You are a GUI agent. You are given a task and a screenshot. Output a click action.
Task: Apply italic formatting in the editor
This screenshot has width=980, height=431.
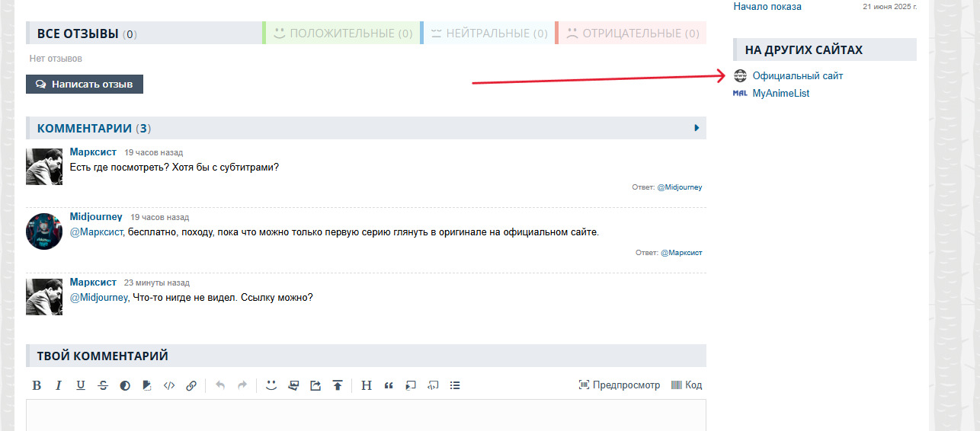[x=59, y=385]
